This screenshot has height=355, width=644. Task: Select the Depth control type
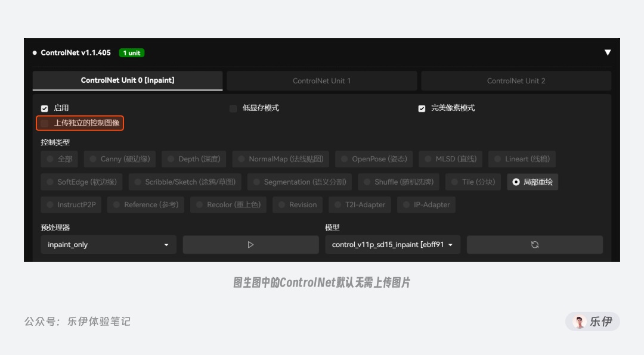click(193, 159)
